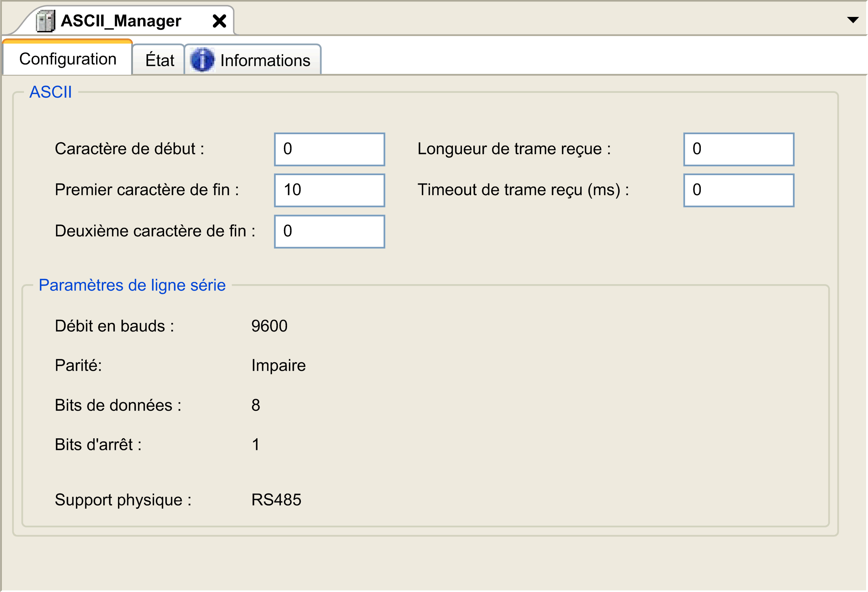This screenshot has height=592, width=868.
Task: Open the État tab
Action: [x=159, y=60]
